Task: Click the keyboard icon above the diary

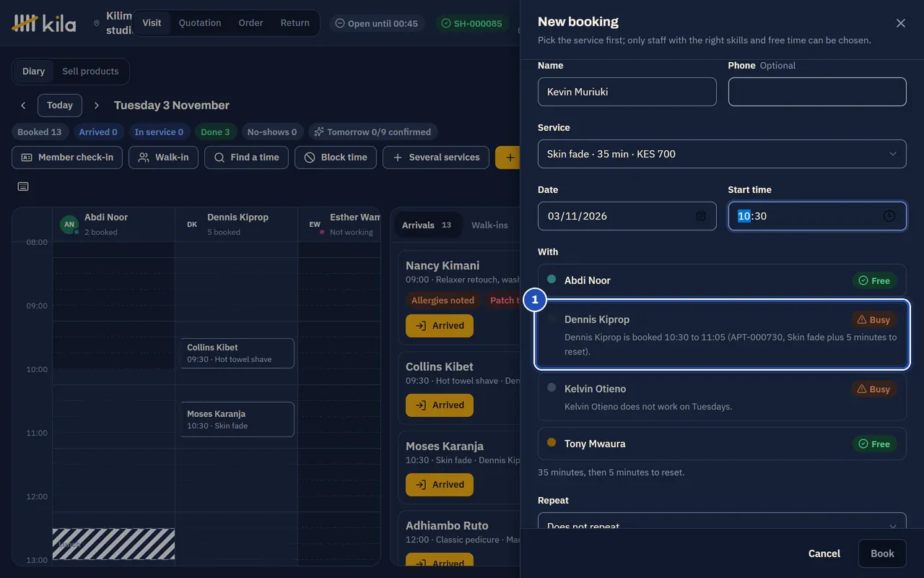Action: point(23,186)
